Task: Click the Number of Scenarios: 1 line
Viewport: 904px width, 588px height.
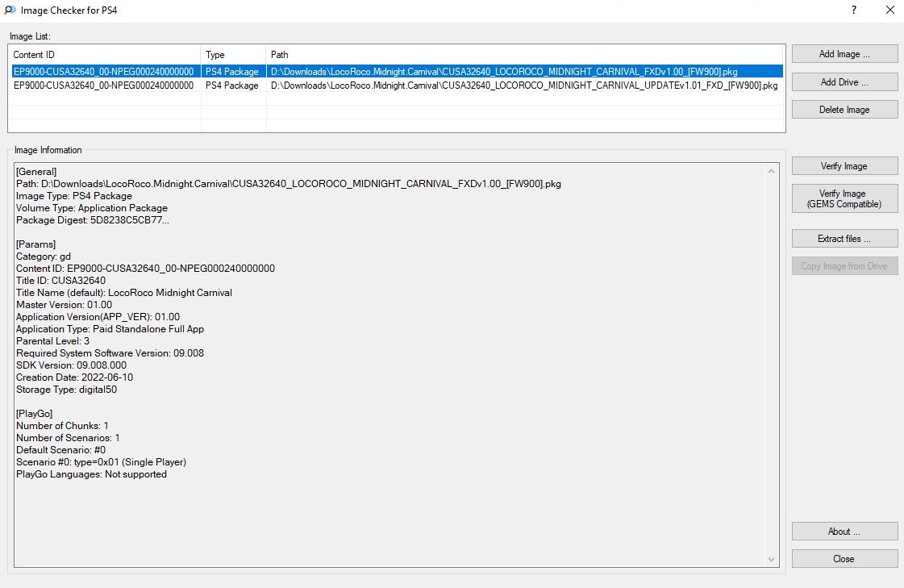Action: pyautogui.click(x=68, y=438)
